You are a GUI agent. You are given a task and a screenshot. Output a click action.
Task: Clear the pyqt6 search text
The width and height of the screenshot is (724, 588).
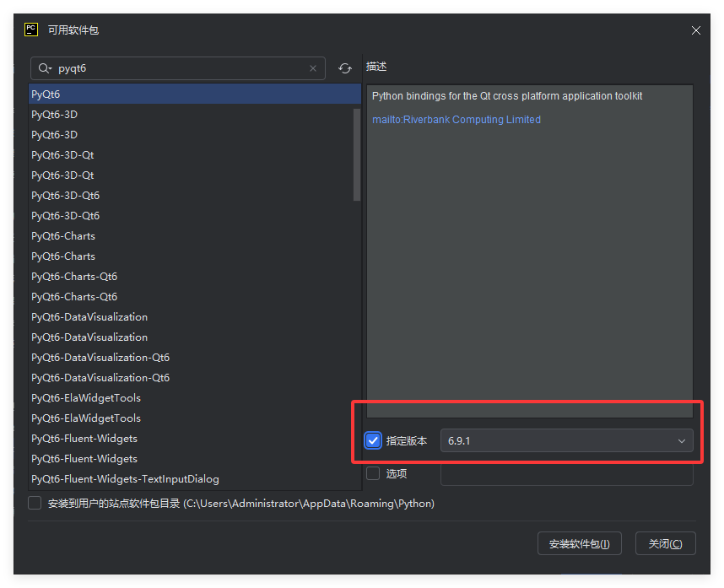coord(312,68)
